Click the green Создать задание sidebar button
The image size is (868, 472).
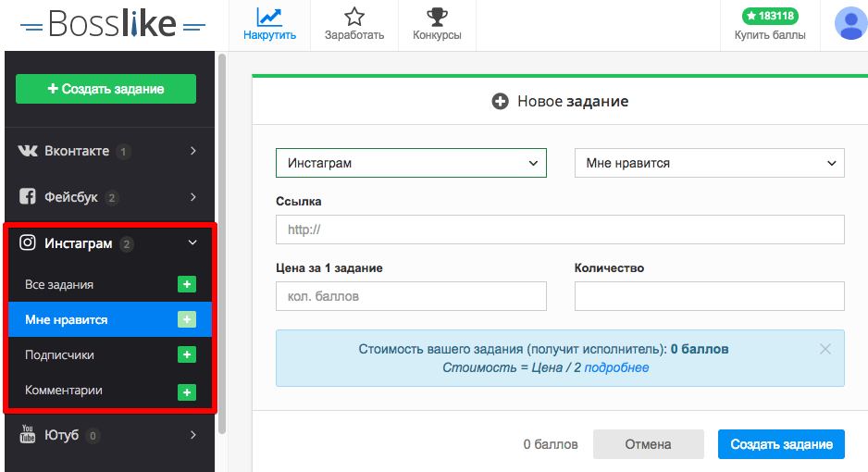point(105,89)
